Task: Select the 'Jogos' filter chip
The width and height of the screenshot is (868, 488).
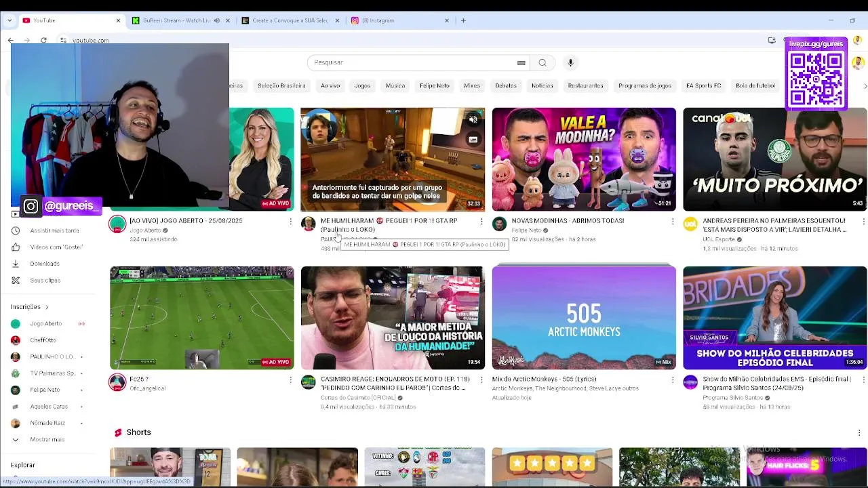Action: point(362,86)
